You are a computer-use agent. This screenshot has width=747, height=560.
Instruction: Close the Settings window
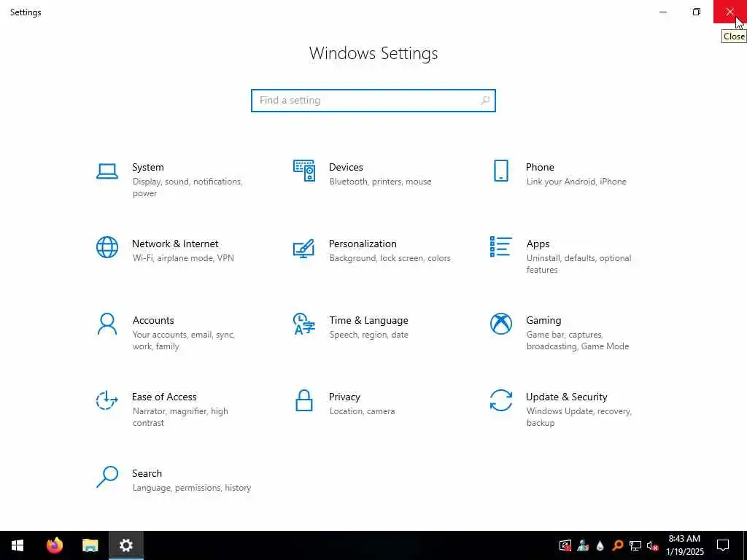729,12
